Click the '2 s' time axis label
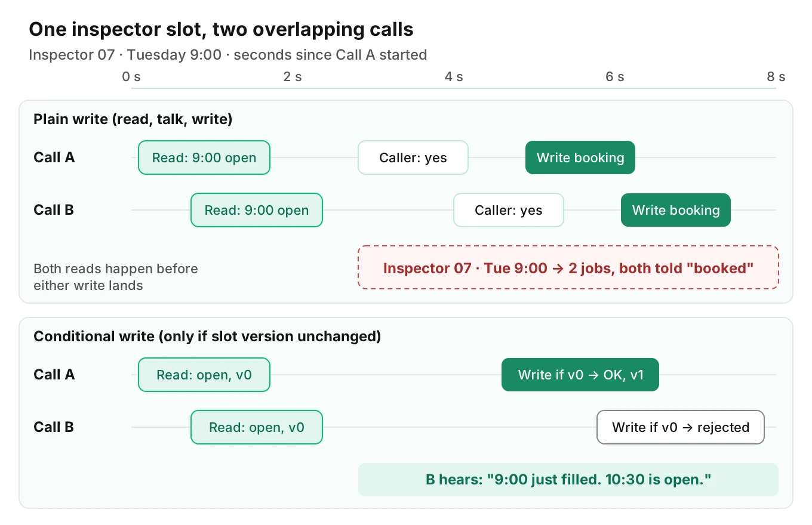Image resolution: width=812 pixels, height=525 pixels. (x=293, y=76)
